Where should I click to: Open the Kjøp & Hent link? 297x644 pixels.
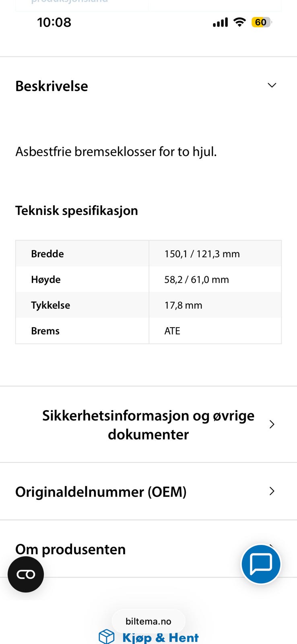(160, 638)
